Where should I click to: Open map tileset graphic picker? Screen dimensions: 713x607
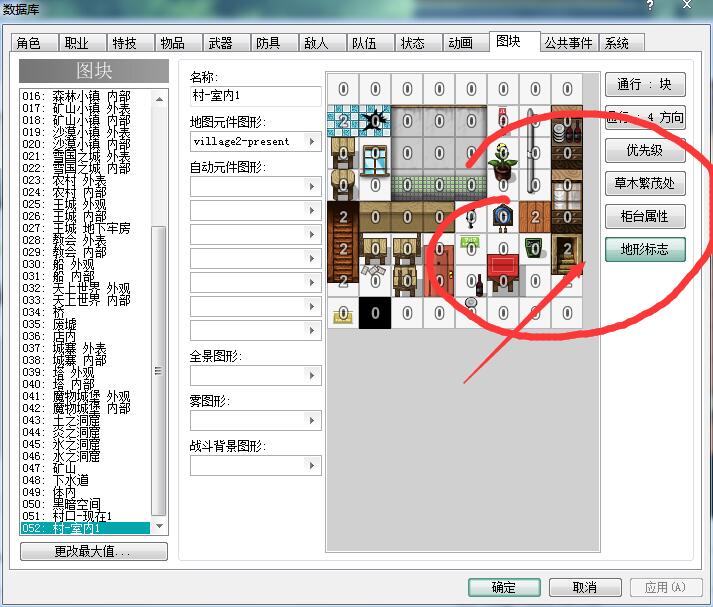pos(312,141)
